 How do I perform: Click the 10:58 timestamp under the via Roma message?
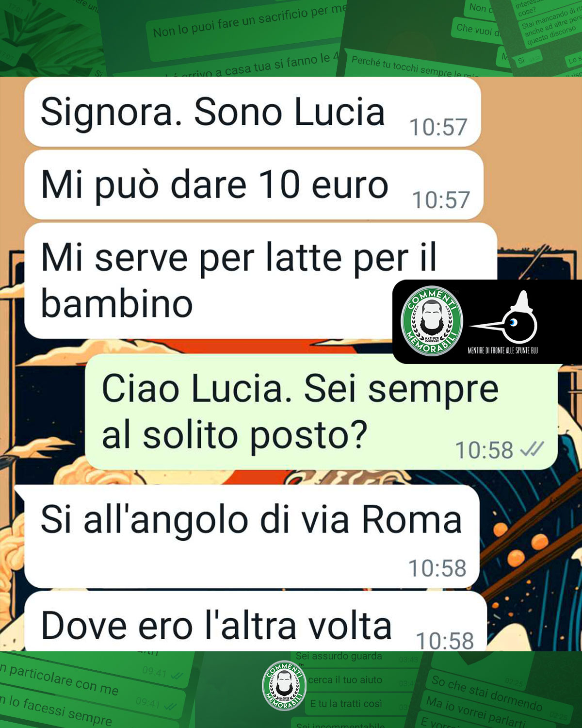[x=437, y=568]
